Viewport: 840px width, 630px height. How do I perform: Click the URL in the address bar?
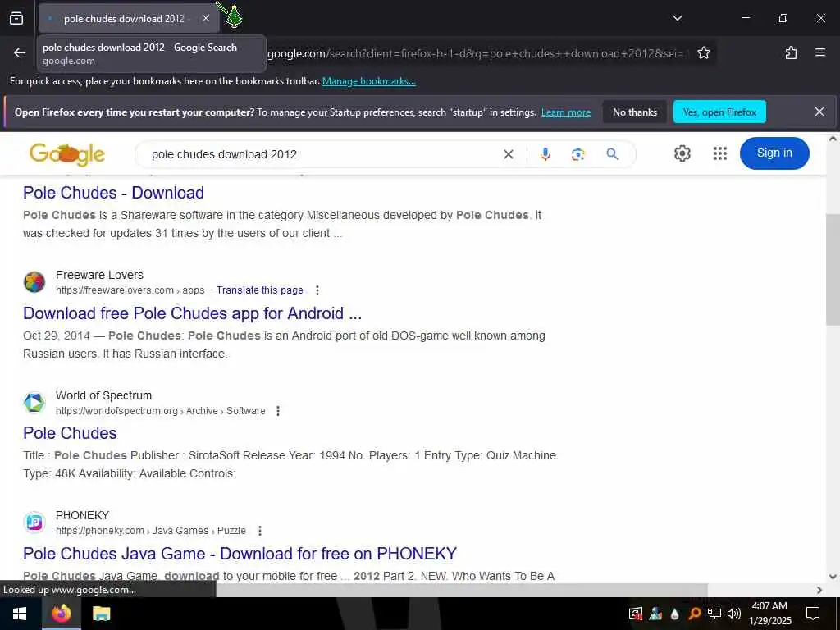477,53
